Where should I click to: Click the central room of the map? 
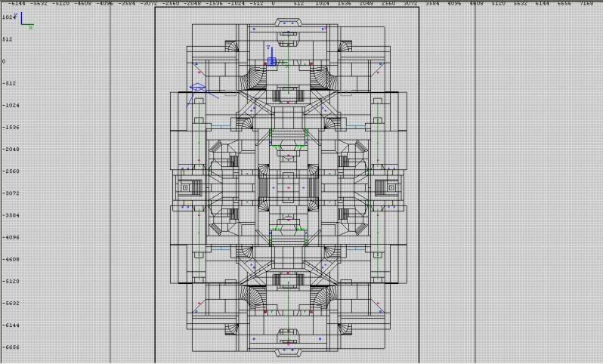point(288,187)
